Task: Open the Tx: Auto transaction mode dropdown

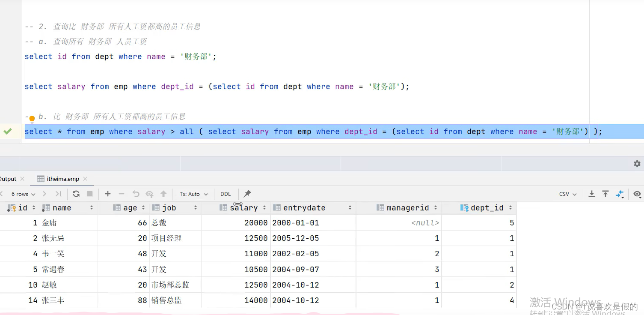Action: click(194, 194)
